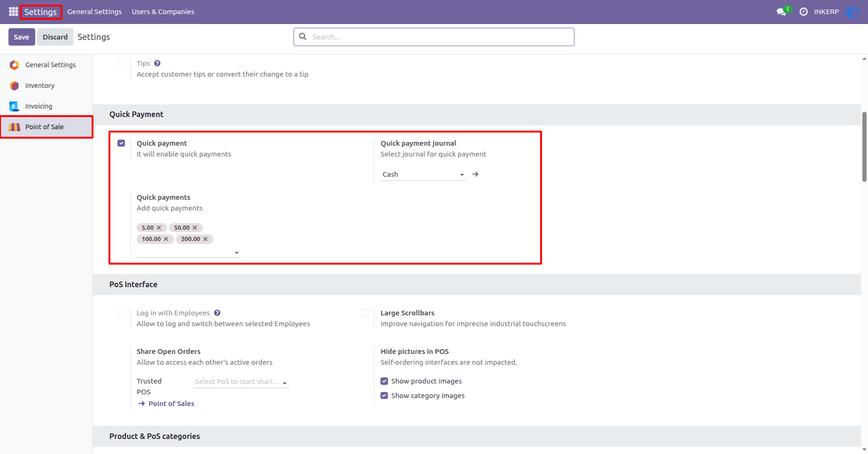Uncheck Show product images
This screenshot has height=454, width=868.
click(x=384, y=381)
